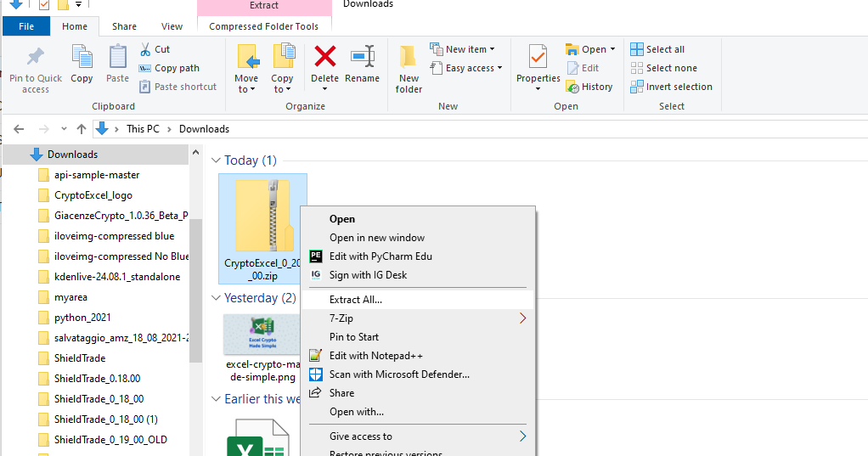The image size is (868, 456).
Task: Expand the Move to dropdown
Action: coord(247,89)
